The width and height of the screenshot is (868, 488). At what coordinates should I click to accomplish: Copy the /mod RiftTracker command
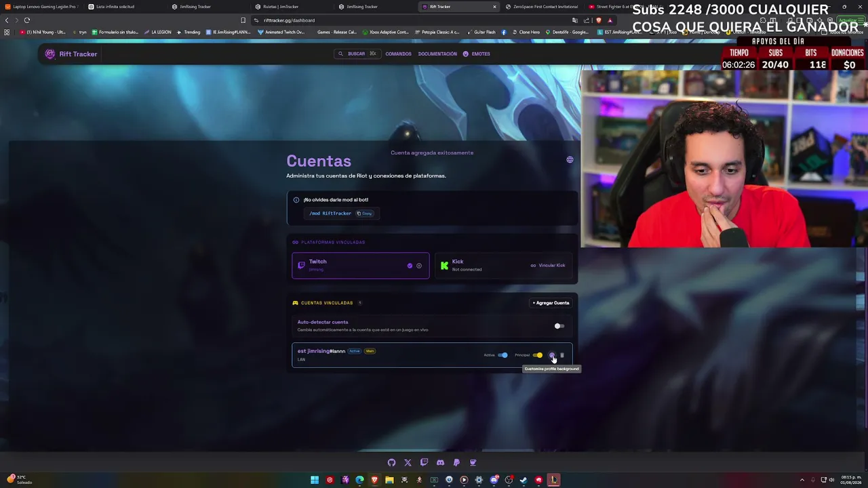pos(364,213)
